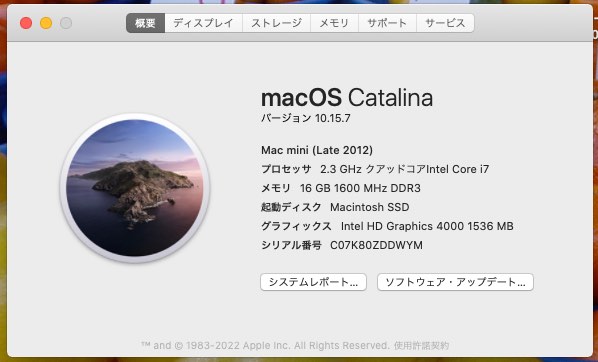Minimize the window with the yellow button
This screenshot has height=362, width=598.
[46, 23]
